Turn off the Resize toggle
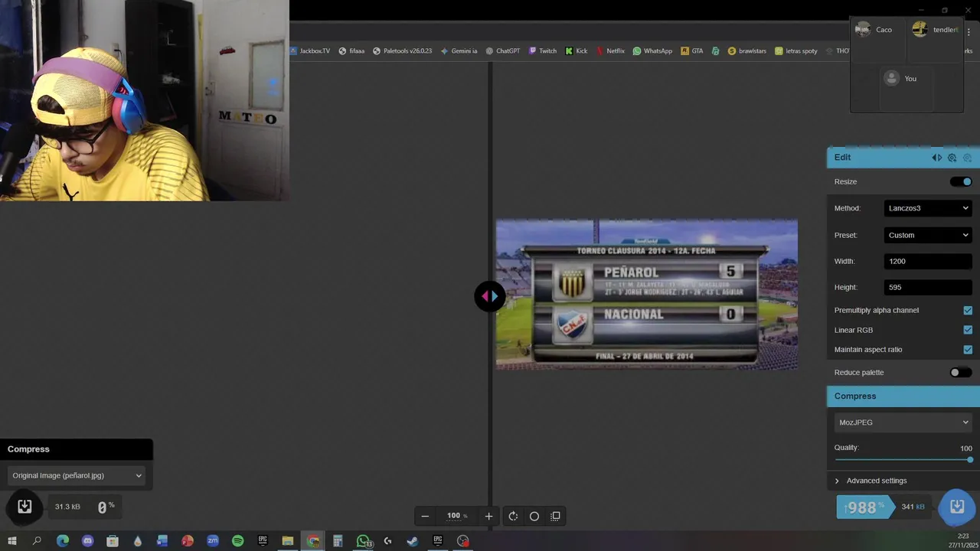980x551 pixels. tap(961, 181)
